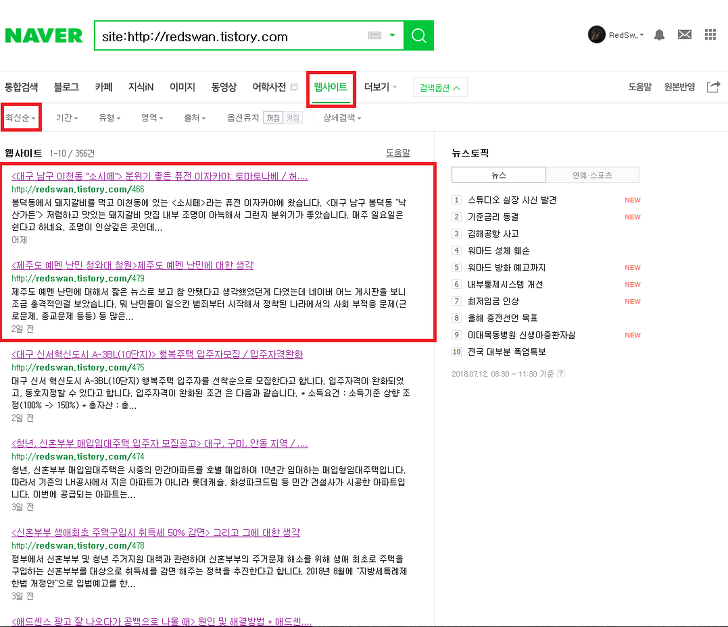This screenshot has height=627, width=728.
Task: Open the RedSw profile avatar
Action: coord(597,35)
